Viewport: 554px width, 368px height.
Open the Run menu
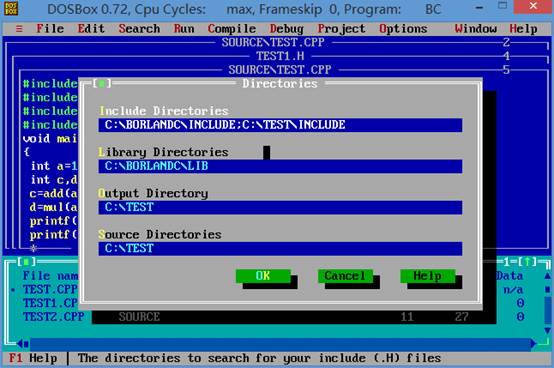click(184, 29)
